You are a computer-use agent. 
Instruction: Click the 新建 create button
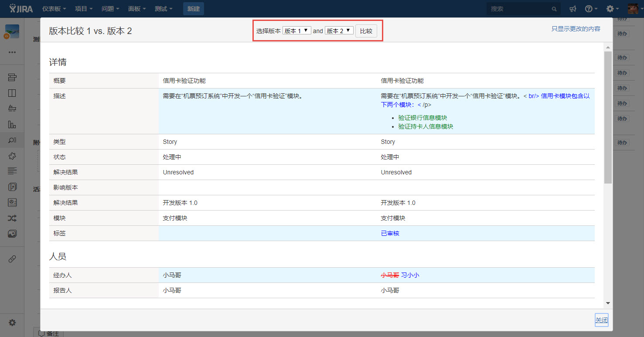194,9
